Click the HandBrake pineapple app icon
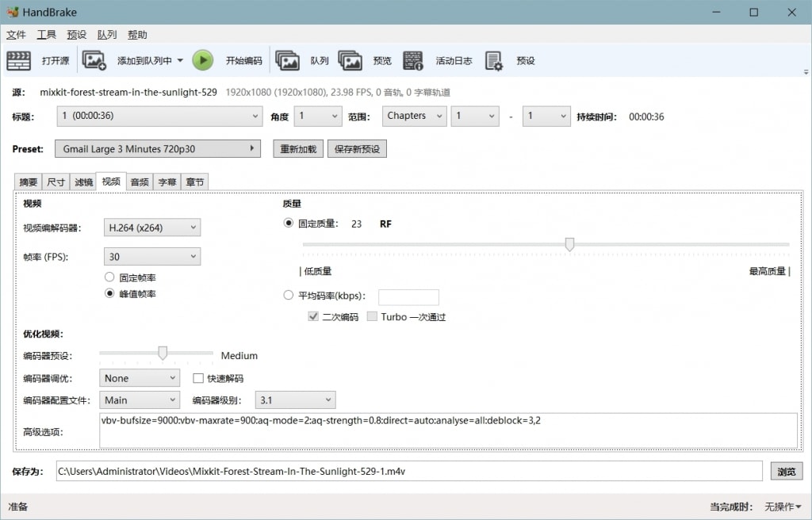Viewport: 812px width, 520px height. [13, 12]
